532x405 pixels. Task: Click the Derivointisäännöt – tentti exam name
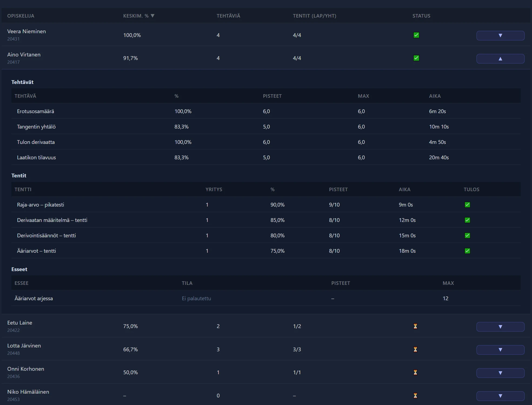pos(46,235)
